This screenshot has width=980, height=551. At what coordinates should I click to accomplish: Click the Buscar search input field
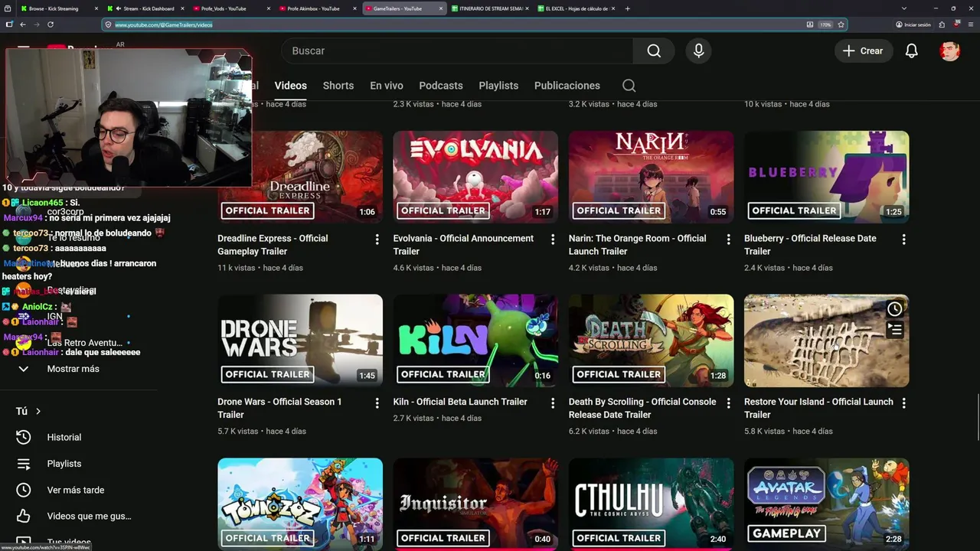457,51
